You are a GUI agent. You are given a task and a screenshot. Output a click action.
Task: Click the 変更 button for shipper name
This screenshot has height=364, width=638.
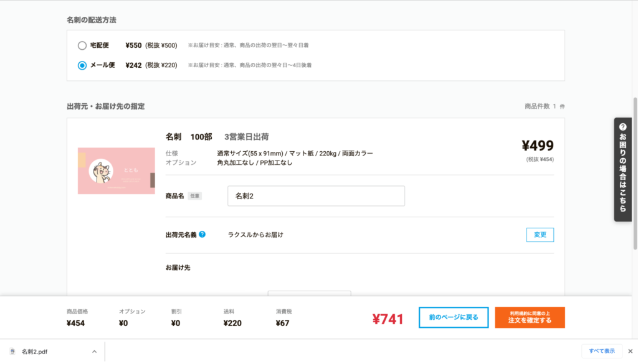[540, 235]
